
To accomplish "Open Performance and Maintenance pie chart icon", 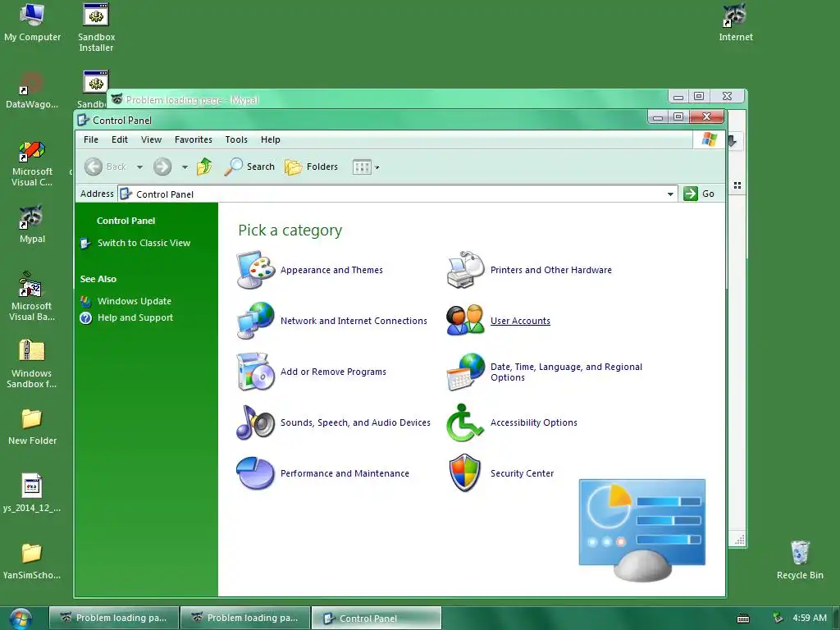I will 256,473.
